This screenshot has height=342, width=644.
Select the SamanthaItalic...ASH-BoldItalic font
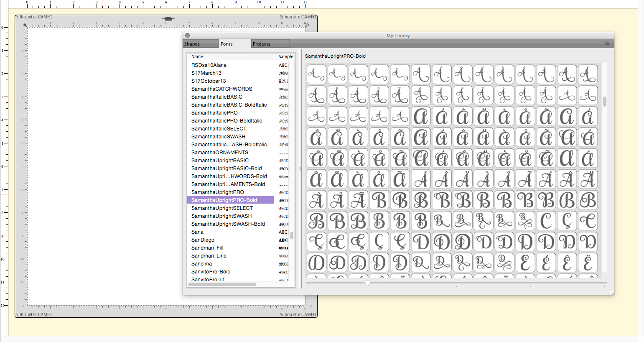[x=238, y=145]
